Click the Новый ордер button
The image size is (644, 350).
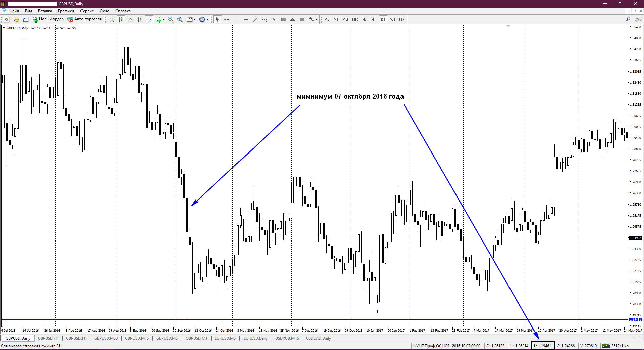tap(48, 19)
